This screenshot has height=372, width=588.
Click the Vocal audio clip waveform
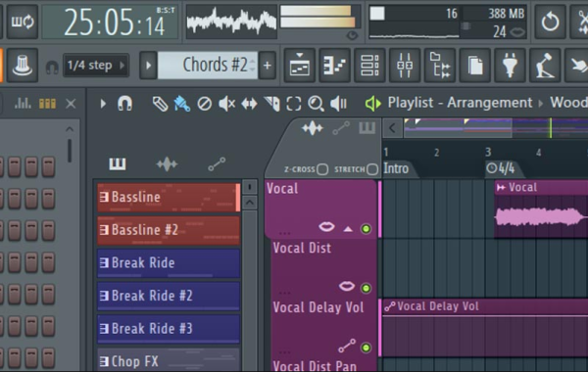coord(541,216)
